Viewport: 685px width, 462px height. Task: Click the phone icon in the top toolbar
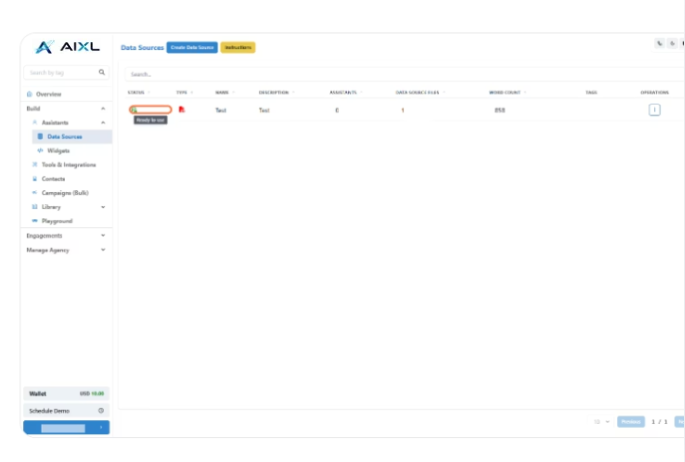point(660,43)
